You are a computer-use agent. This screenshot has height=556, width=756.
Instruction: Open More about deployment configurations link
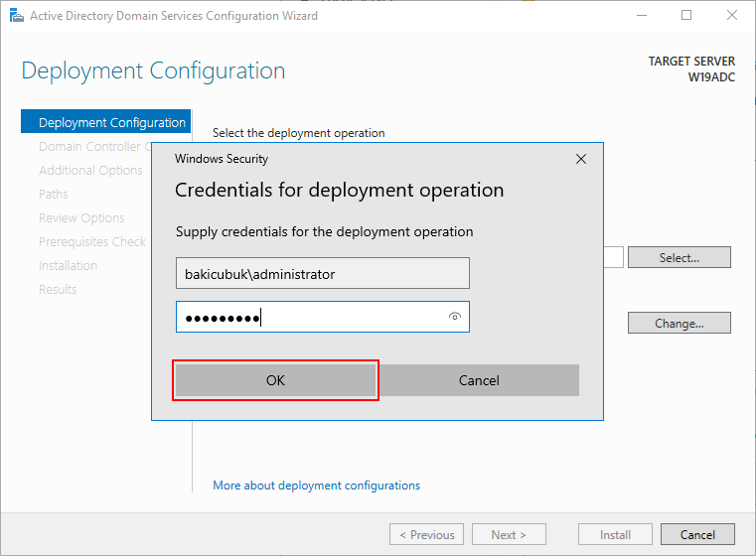coord(316,486)
